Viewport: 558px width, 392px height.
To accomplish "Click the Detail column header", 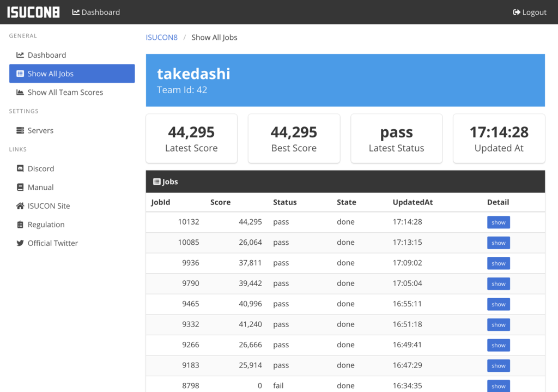I will 498,202.
